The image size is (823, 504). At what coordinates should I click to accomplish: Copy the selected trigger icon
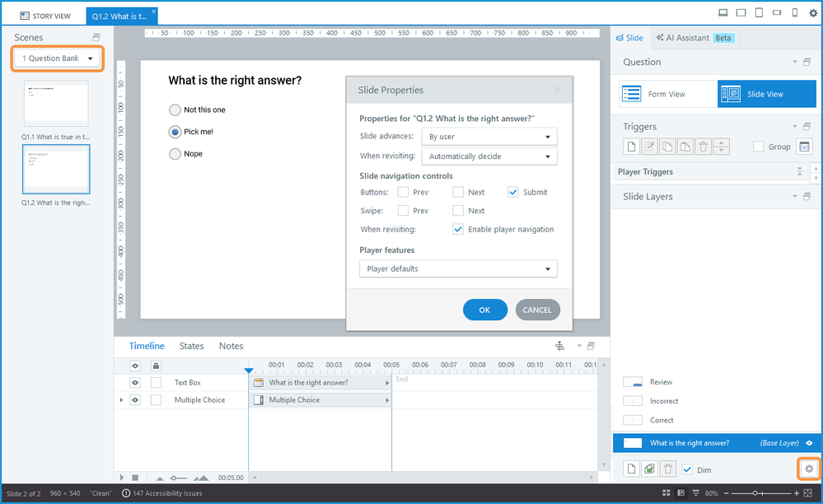click(667, 147)
